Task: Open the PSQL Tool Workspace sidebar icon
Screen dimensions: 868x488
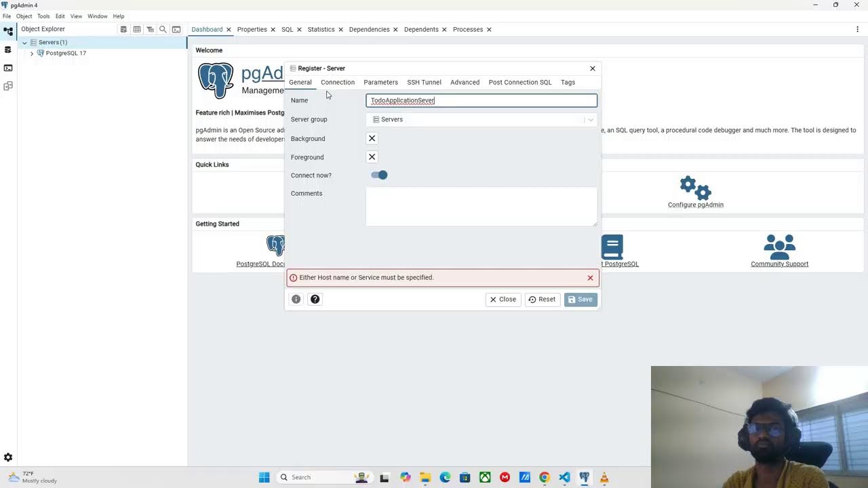Action: [8, 68]
